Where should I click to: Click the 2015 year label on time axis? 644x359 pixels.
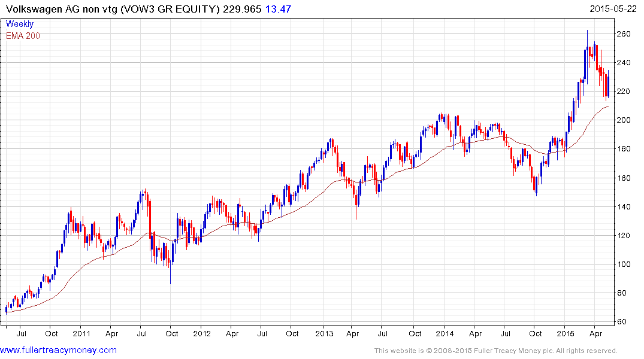click(566, 333)
